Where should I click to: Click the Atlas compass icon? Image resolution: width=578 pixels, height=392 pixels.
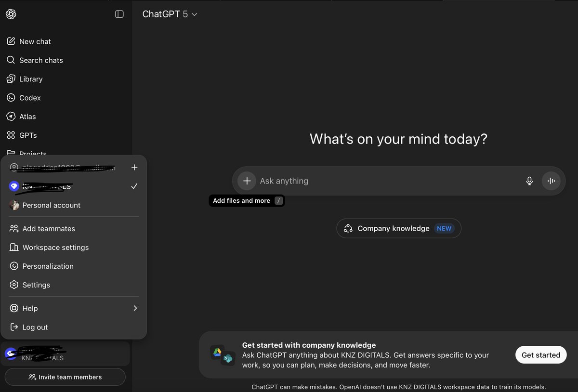pyautogui.click(x=11, y=117)
